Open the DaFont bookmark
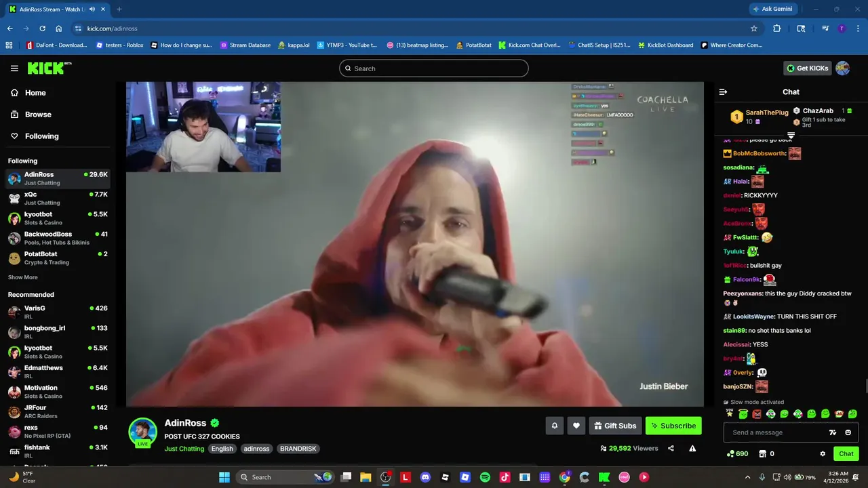The image size is (868, 488). point(57,45)
